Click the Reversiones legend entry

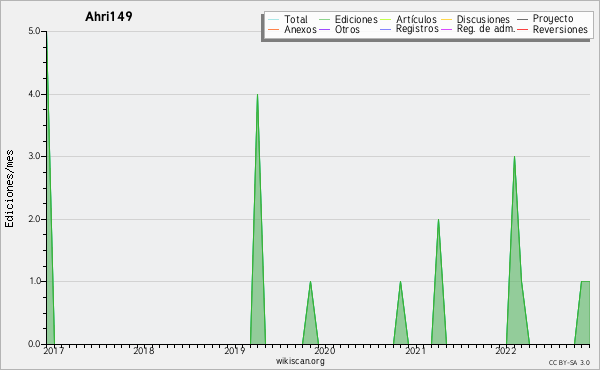(552, 29)
